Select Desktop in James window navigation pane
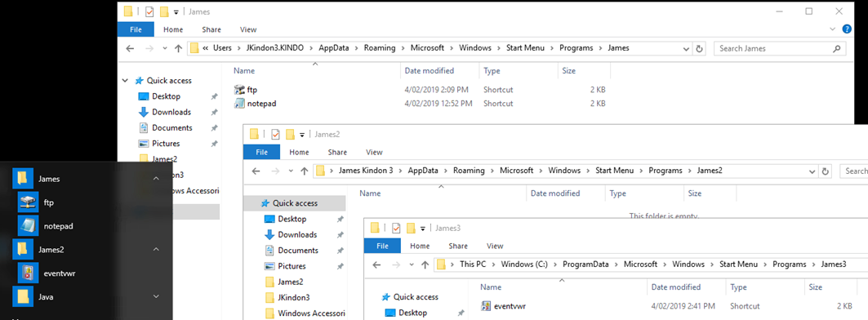Image resolution: width=868 pixels, height=320 pixels. [x=166, y=96]
